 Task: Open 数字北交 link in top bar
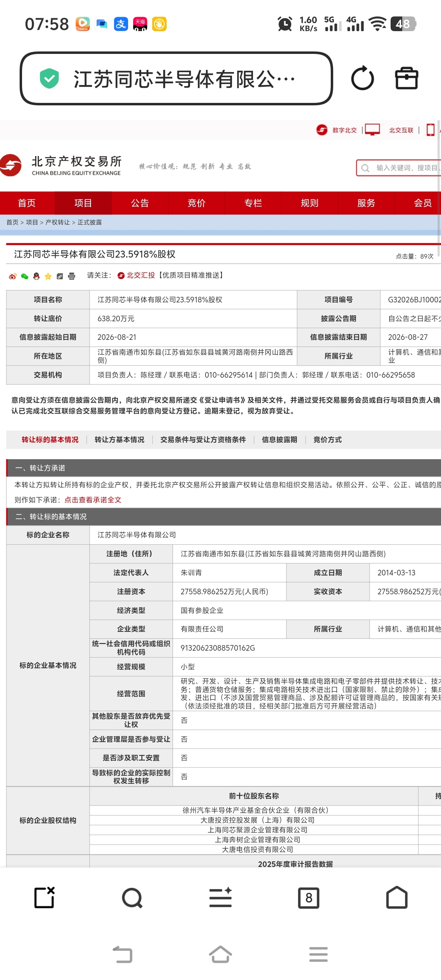coord(344,130)
